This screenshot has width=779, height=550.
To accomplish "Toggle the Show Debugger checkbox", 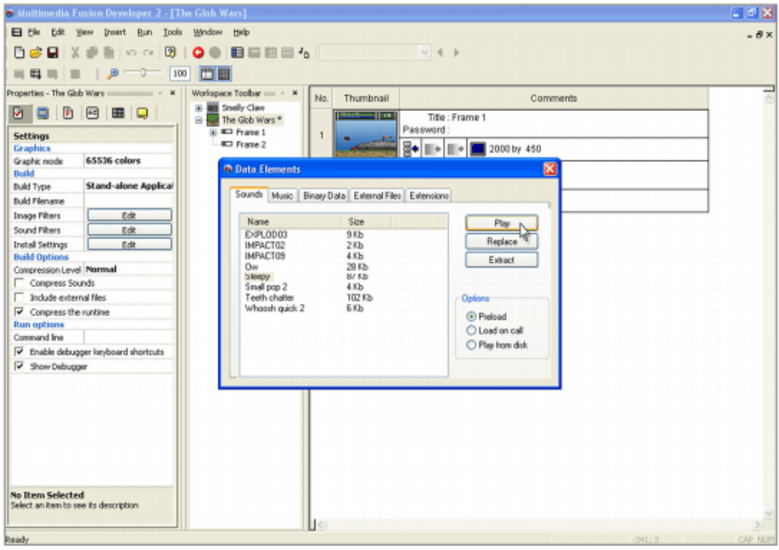I will 19,366.
